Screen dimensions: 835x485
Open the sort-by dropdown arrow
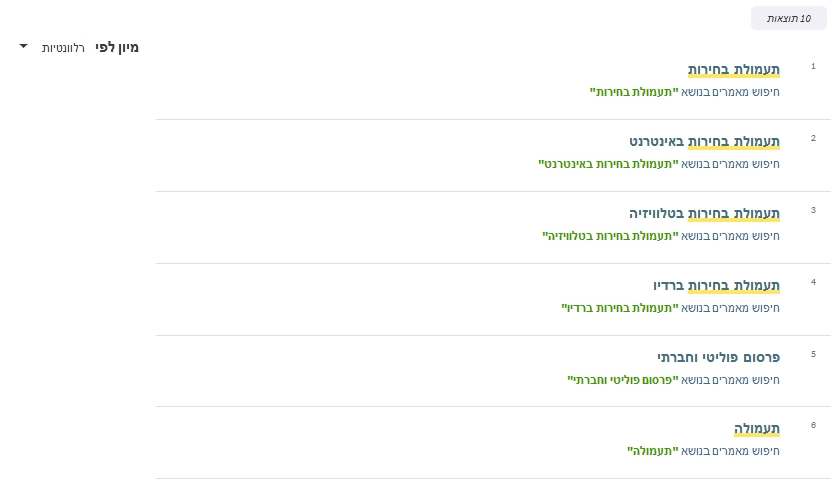pos(25,47)
